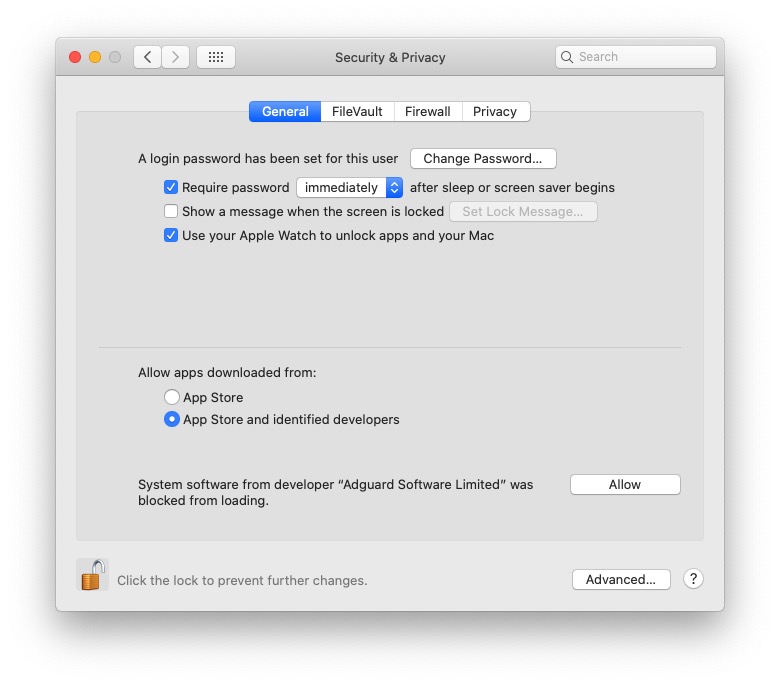Click the search magnifier icon
Viewport: 780px width, 685px height.
(x=568, y=57)
